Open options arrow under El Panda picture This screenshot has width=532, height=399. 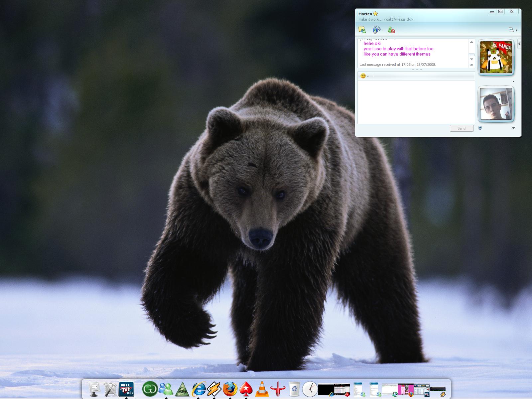coord(513,81)
